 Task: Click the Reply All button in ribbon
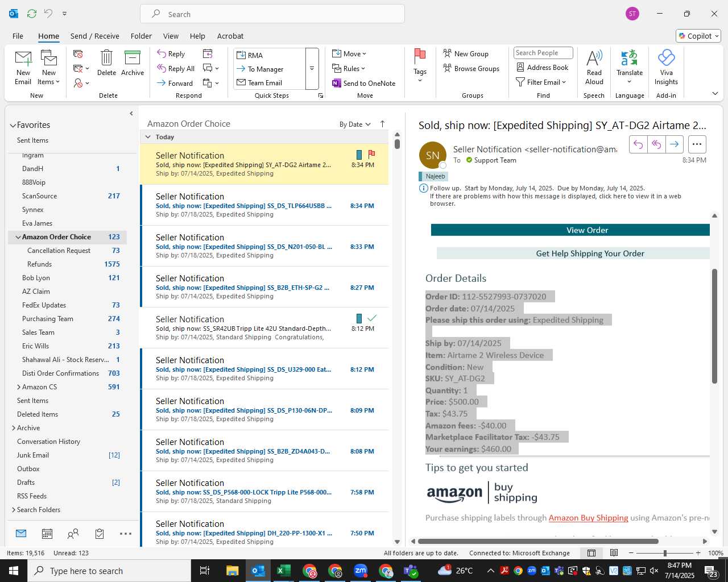coord(176,68)
